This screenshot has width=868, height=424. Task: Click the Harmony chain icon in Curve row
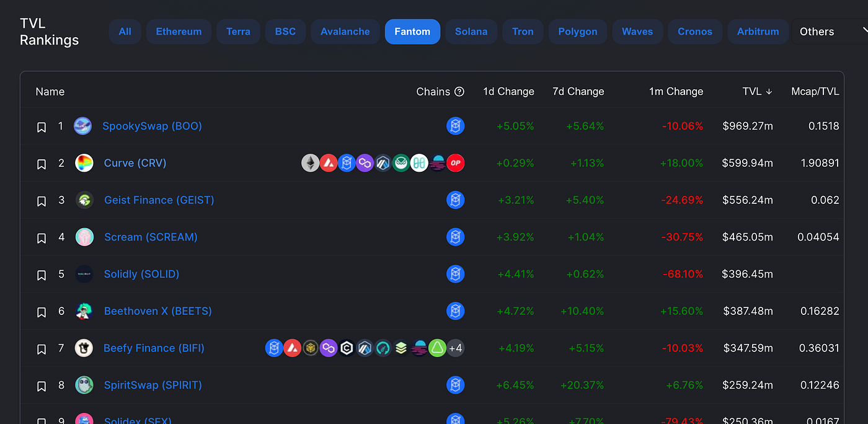click(419, 163)
